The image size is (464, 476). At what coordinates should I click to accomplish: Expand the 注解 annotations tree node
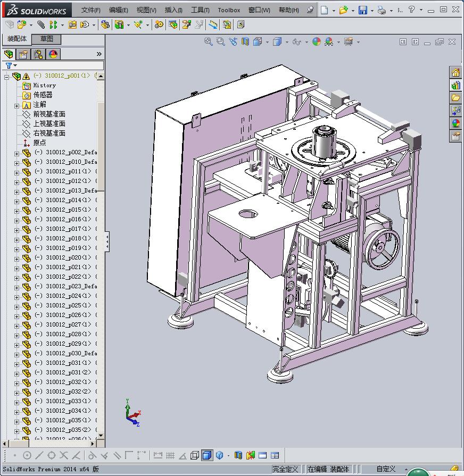point(17,105)
